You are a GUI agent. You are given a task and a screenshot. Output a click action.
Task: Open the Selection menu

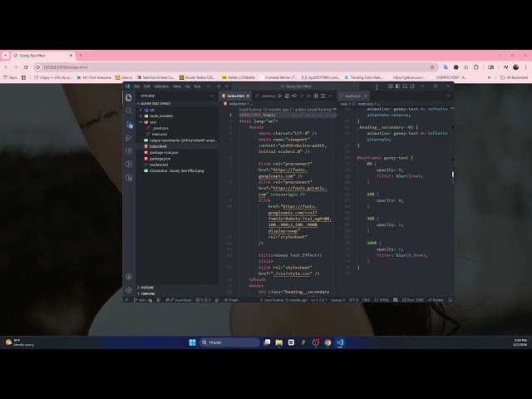click(x=161, y=86)
